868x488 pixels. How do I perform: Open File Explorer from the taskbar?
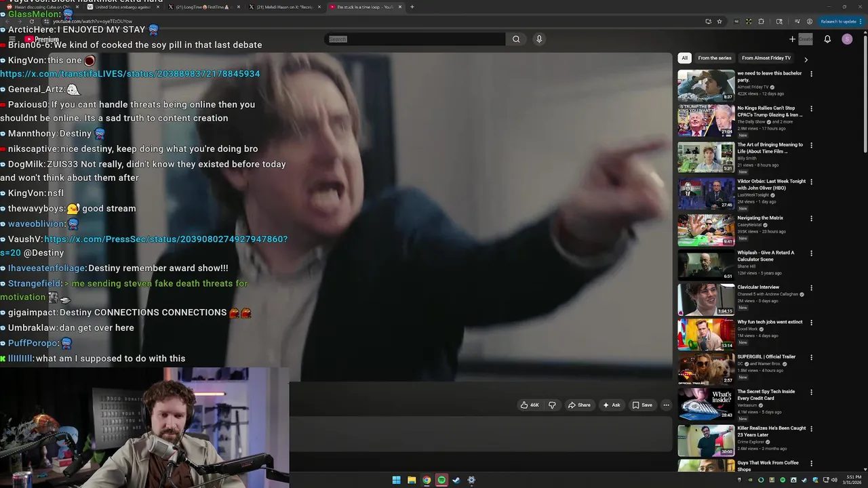click(x=412, y=480)
